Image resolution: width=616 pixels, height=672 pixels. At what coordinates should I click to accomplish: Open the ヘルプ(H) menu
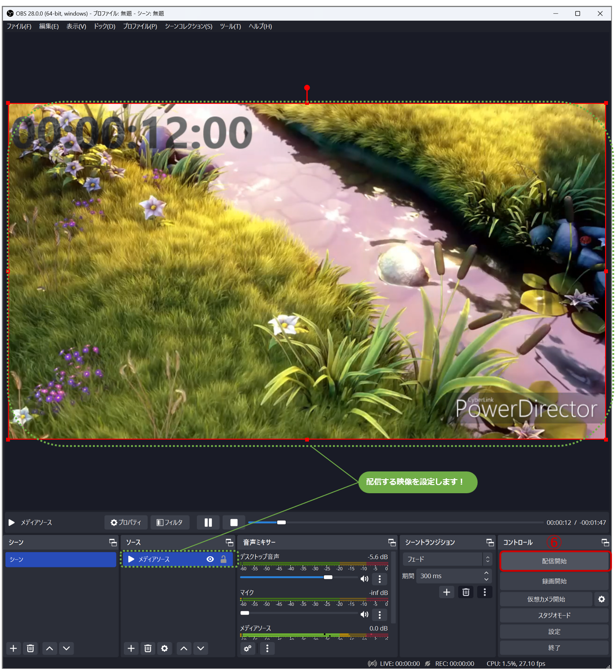[x=260, y=26]
